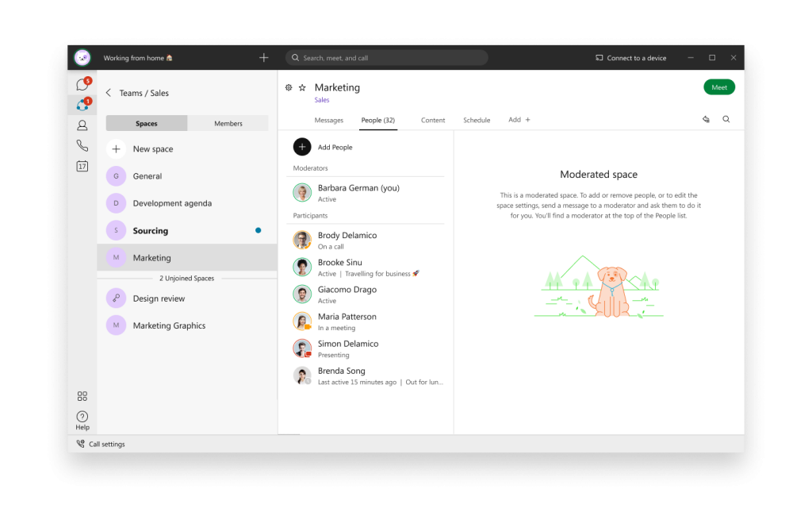Expand the Add tab plus menu
Screen dimensions: 812x508
(519, 120)
